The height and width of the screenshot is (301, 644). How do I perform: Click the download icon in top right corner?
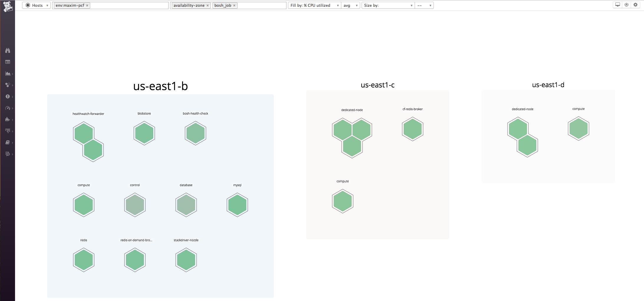pyautogui.click(x=627, y=5)
